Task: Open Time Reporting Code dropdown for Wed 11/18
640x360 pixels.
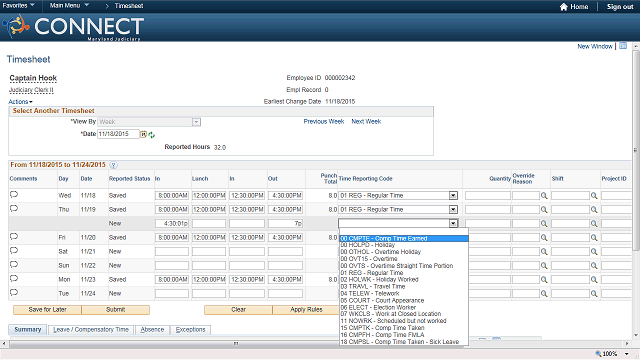Action: click(x=453, y=196)
